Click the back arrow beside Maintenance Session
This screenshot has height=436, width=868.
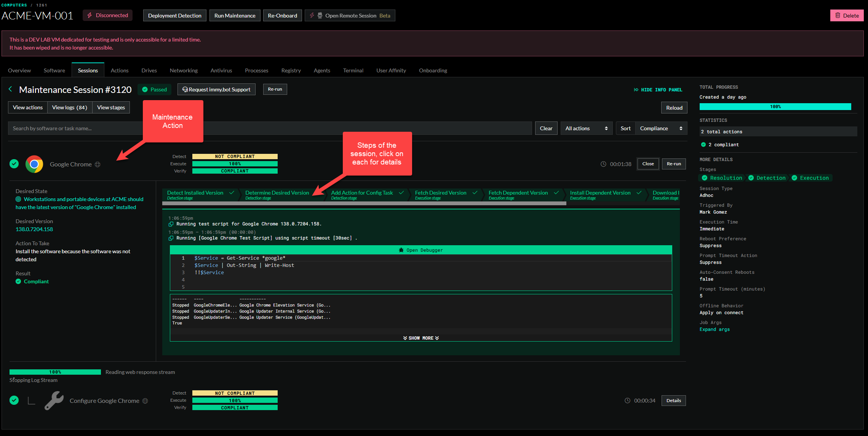click(x=11, y=89)
